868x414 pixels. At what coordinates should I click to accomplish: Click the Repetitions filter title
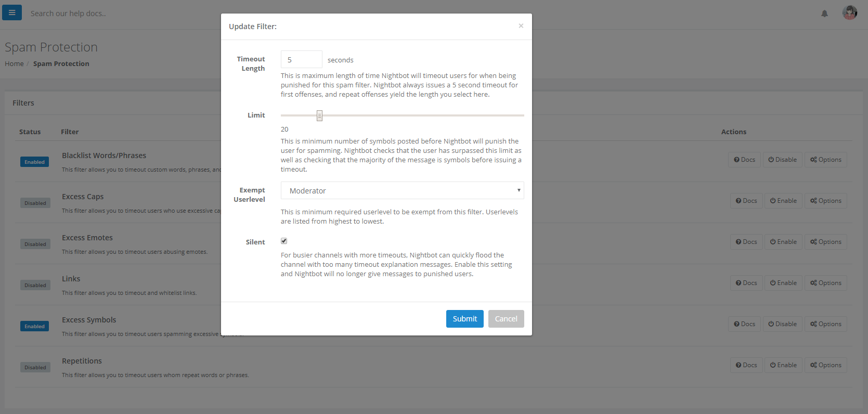coord(82,361)
